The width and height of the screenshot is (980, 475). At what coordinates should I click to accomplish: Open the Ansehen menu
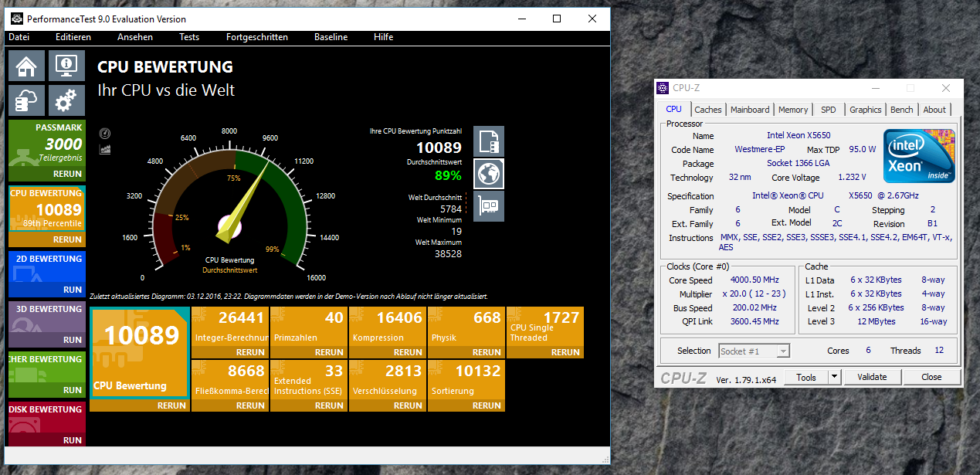(x=135, y=37)
